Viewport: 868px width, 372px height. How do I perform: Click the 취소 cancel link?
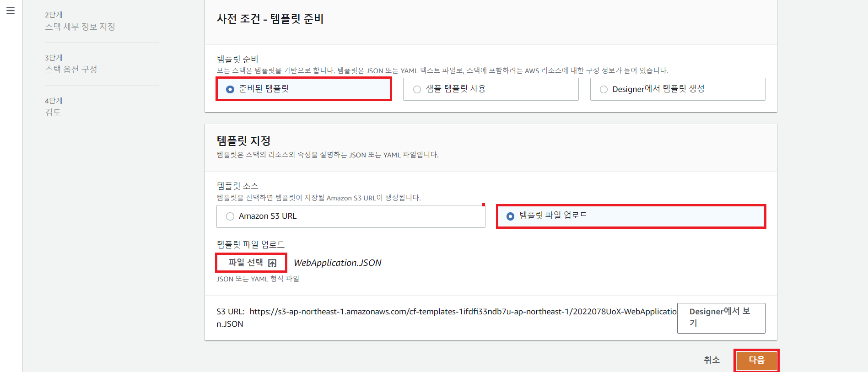click(x=712, y=360)
